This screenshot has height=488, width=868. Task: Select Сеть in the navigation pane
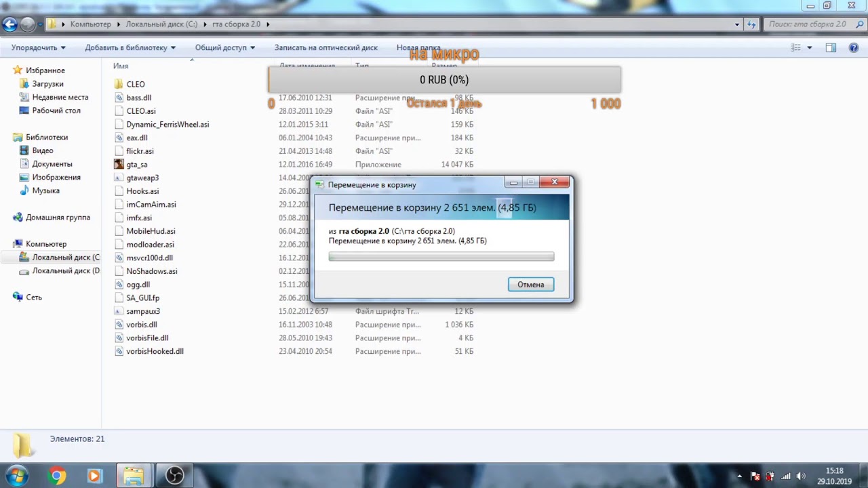(x=34, y=298)
